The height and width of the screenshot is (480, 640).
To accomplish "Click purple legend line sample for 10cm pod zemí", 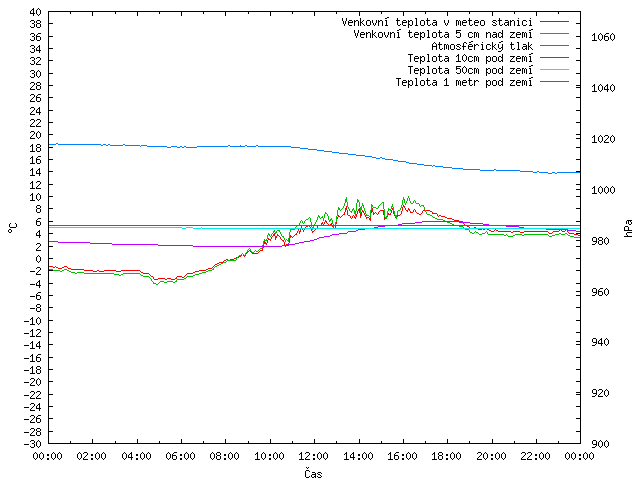I will (x=554, y=58).
